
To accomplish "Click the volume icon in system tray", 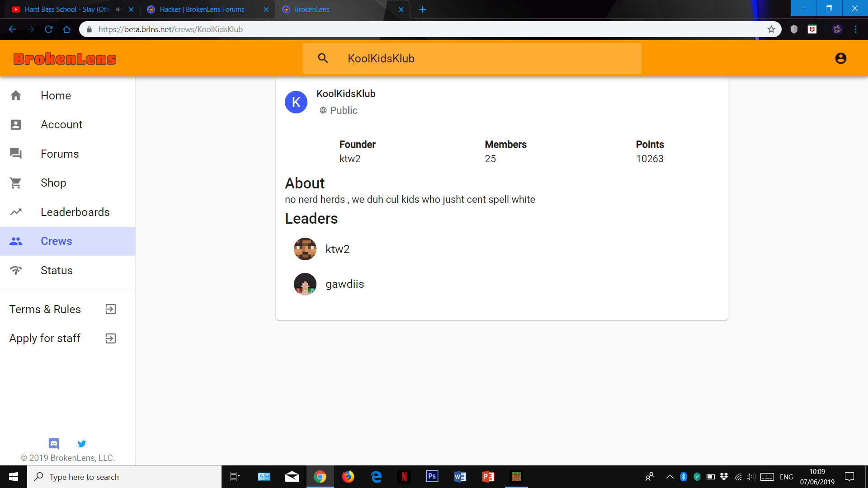I will pyautogui.click(x=751, y=477).
